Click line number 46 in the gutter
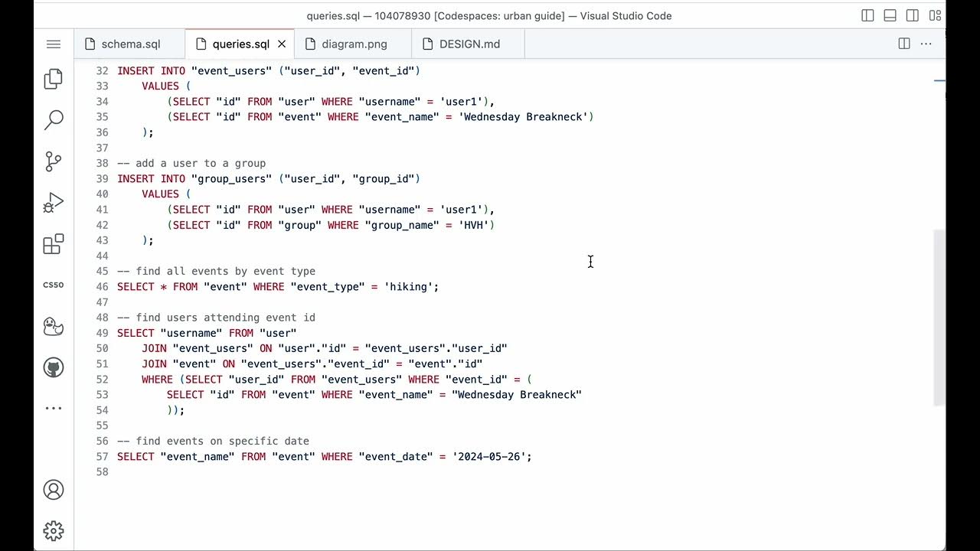980x551 pixels. [102, 287]
